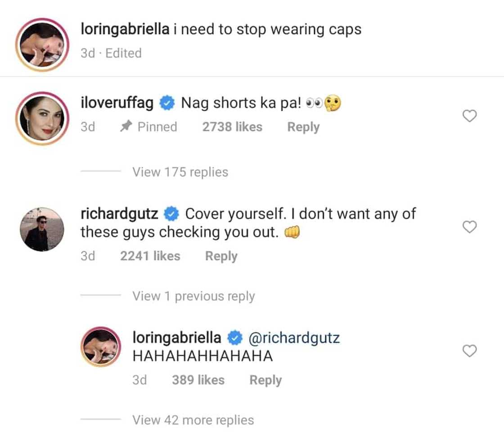504x446 pixels.
Task: View the 389 likes list
Action: click(x=198, y=380)
